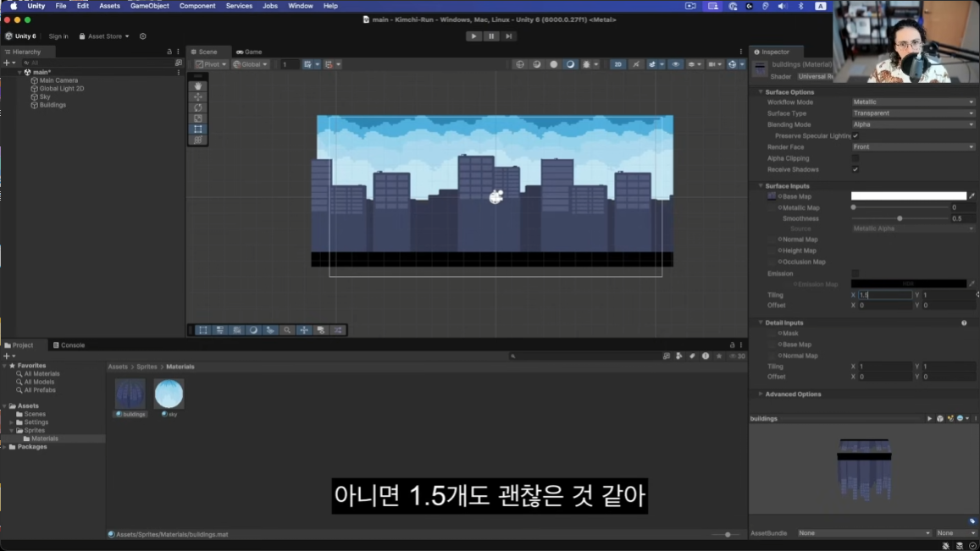This screenshot has width=980, height=551.
Task: Click the Tiling X input field
Action: (x=885, y=295)
